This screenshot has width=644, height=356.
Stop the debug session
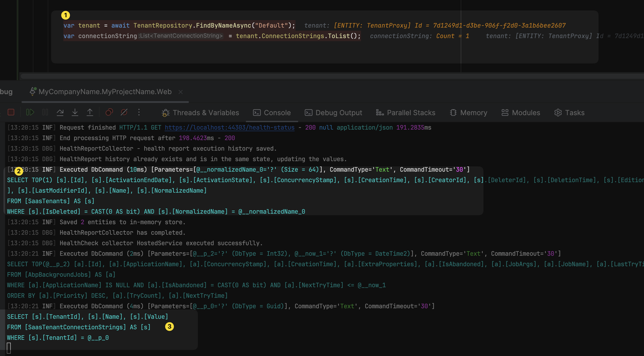(x=11, y=112)
